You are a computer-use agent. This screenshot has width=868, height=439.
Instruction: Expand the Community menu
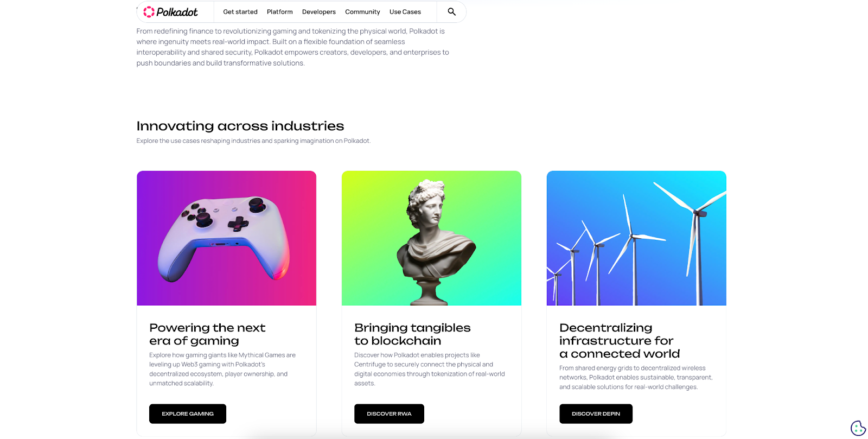click(362, 12)
